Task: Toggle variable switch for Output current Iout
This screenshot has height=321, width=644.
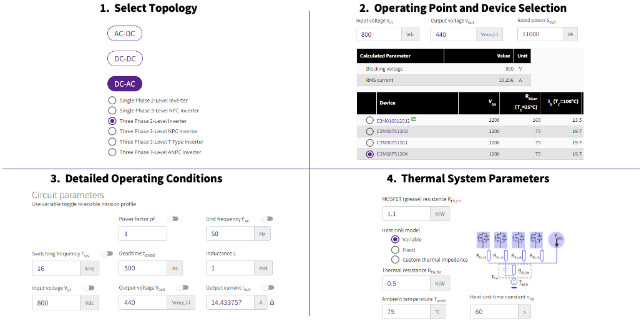Action: click(x=267, y=288)
